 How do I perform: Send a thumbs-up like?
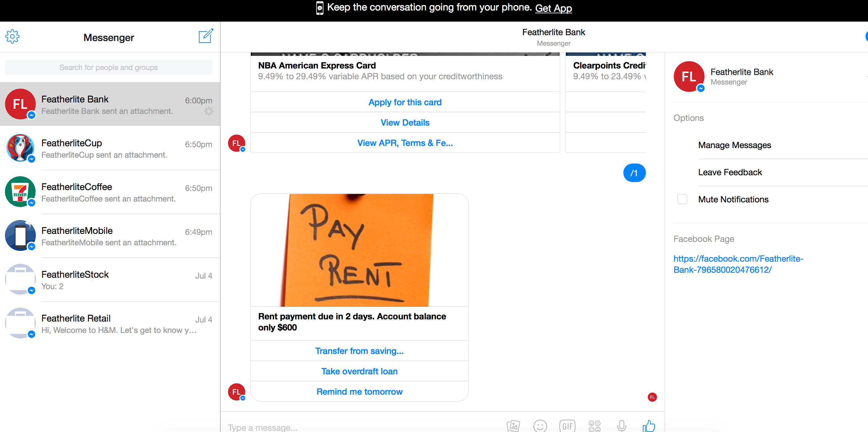649,426
